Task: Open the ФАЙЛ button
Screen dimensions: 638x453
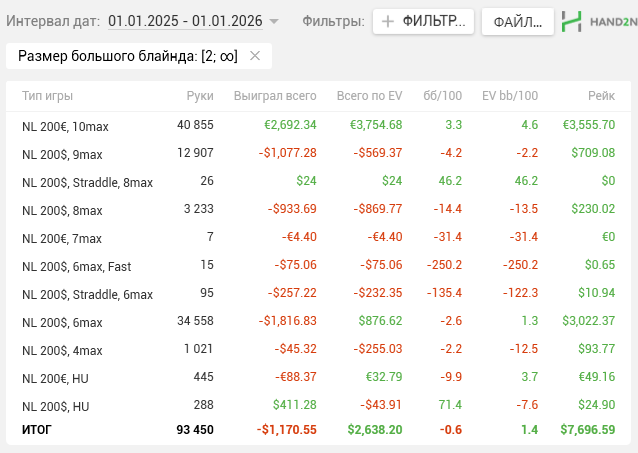Action: [517, 21]
